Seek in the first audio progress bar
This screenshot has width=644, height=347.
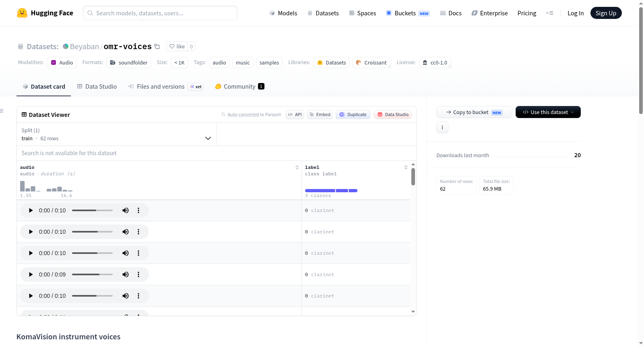click(92, 210)
